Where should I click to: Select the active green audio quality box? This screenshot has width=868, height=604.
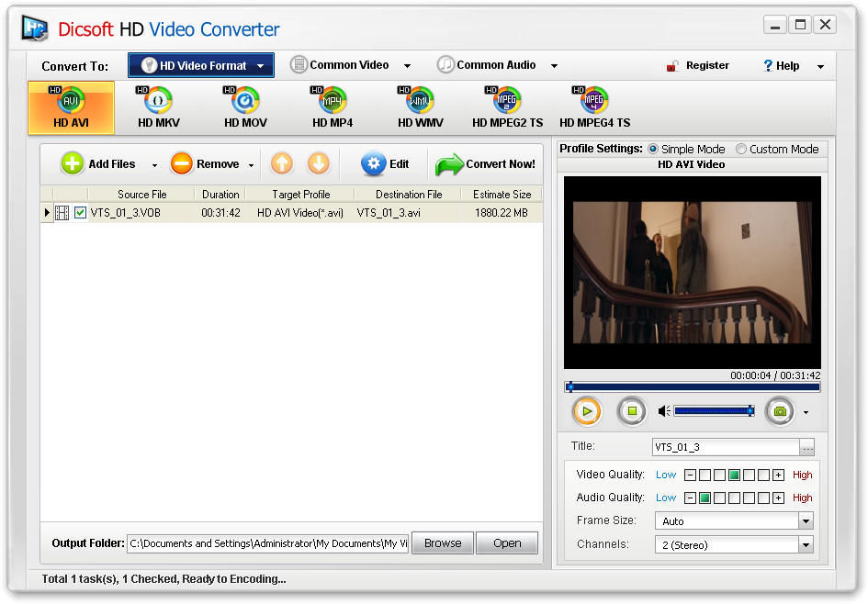(x=705, y=498)
